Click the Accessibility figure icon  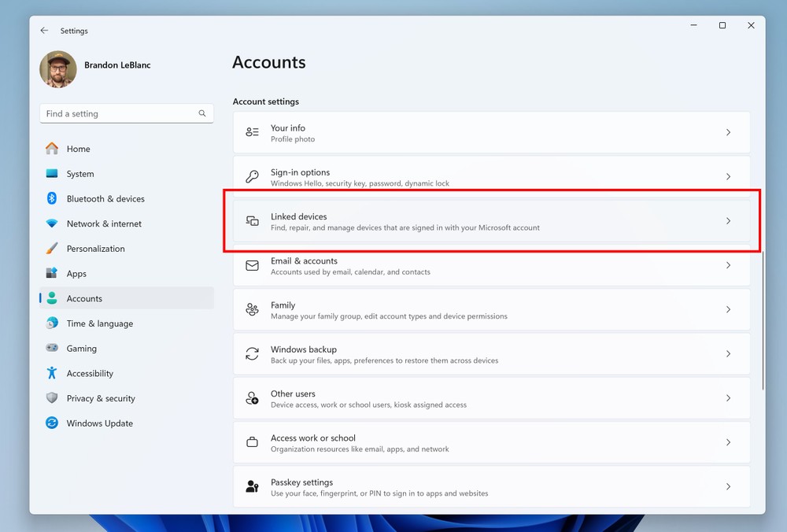(52, 373)
